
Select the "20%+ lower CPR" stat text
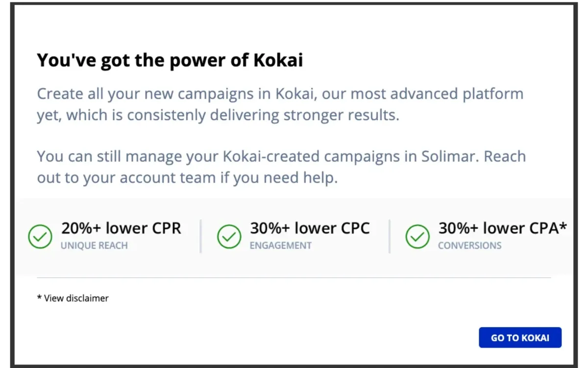click(x=121, y=228)
